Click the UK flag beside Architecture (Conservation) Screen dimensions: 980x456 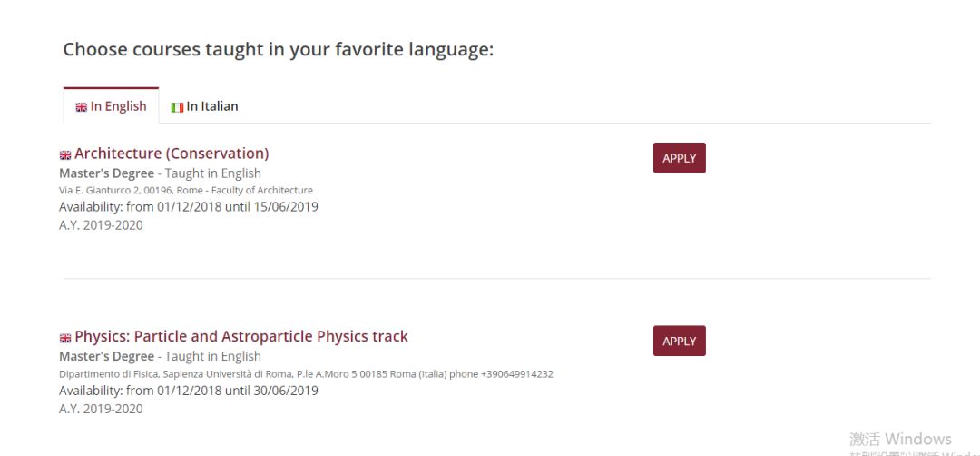click(x=65, y=154)
